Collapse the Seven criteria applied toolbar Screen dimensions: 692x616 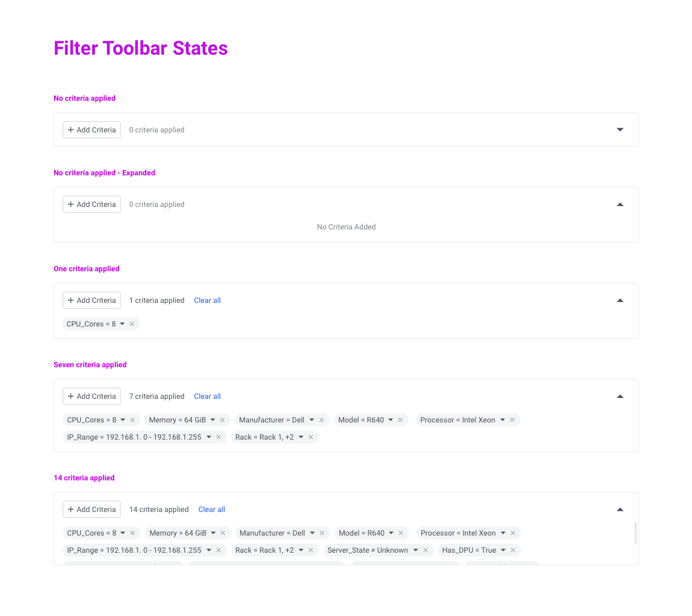[x=620, y=396]
